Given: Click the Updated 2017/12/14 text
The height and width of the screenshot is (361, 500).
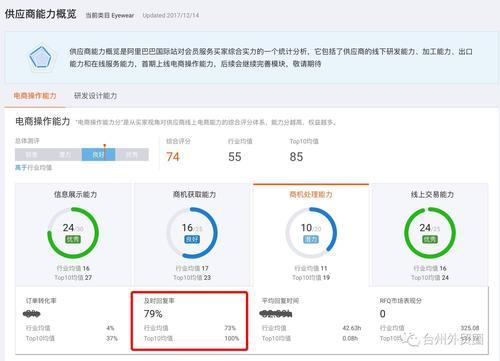Looking at the screenshot, I should (x=171, y=15).
